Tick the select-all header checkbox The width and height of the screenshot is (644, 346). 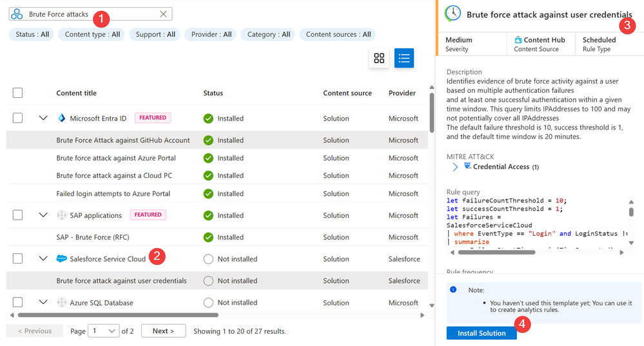point(17,93)
